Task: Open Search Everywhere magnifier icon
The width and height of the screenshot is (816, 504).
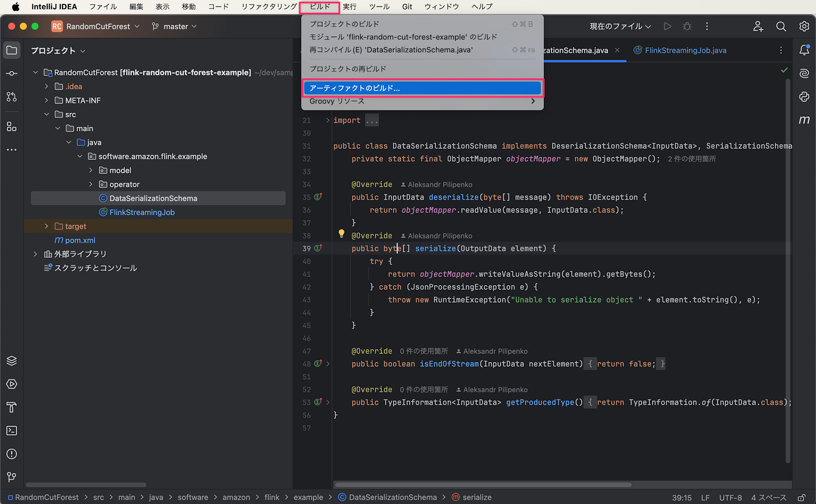Action: pos(781,27)
